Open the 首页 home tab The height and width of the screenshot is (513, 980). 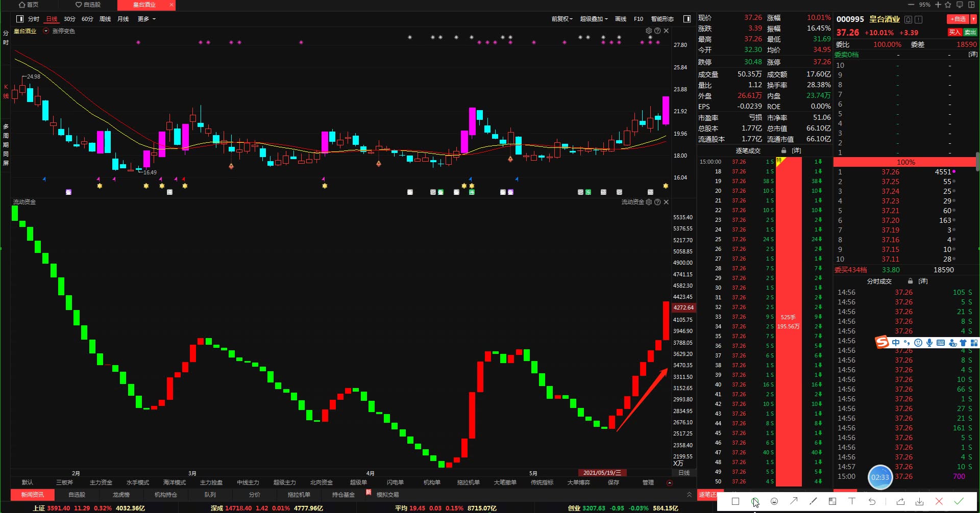[29, 5]
